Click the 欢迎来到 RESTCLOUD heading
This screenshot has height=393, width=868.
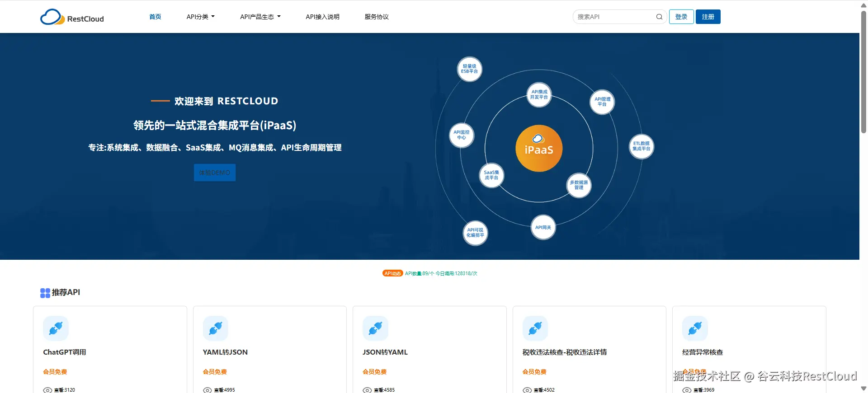click(x=226, y=101)
